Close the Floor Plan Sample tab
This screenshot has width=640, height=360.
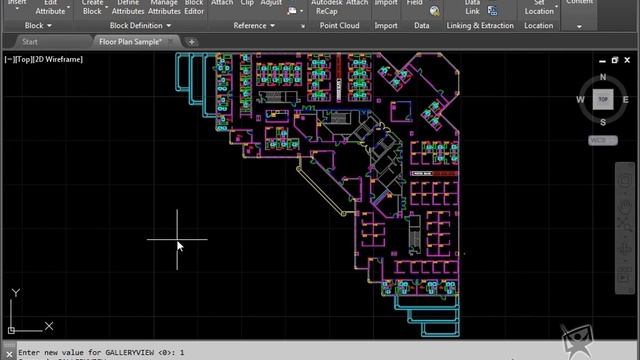[170, 42]
